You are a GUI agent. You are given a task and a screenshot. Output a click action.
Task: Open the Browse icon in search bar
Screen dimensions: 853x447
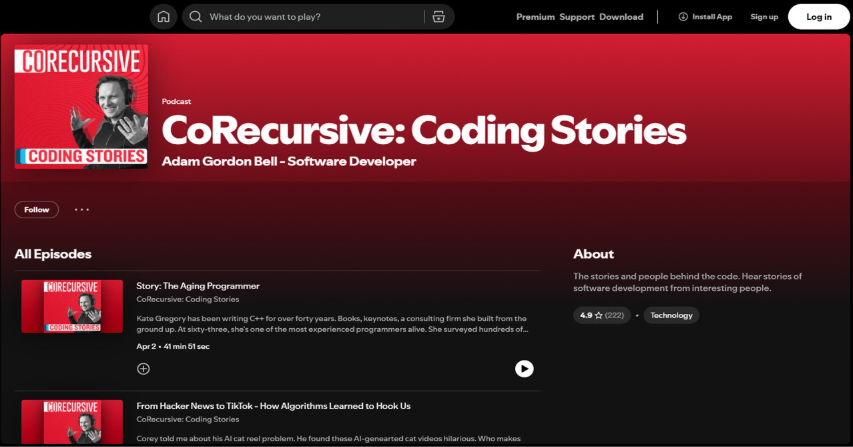[438, 17]
